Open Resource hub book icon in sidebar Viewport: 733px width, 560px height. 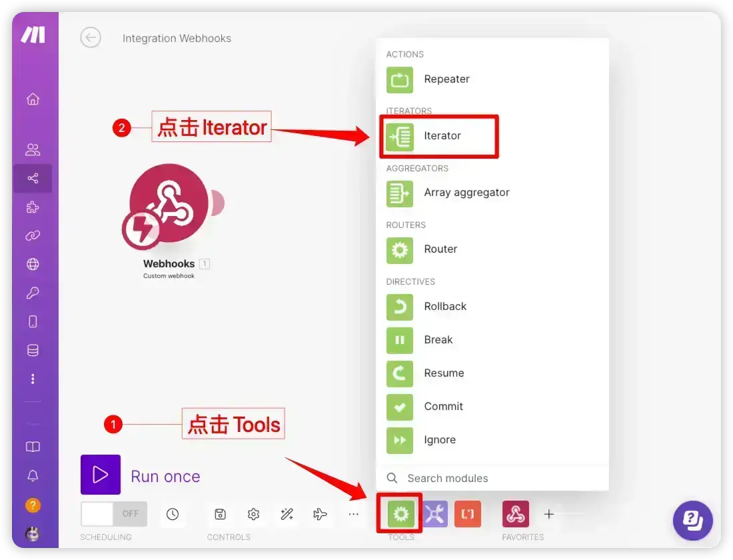coord(33,447)
